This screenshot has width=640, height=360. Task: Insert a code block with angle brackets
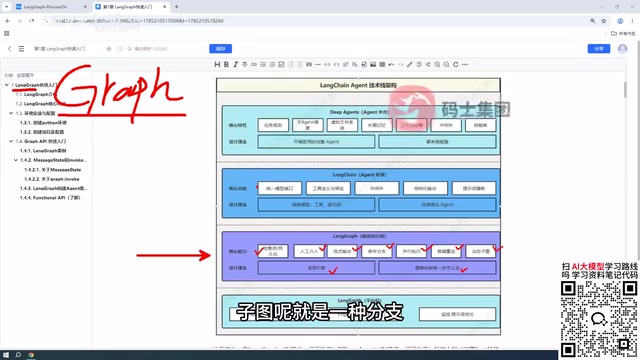click(x=336, y=64)
